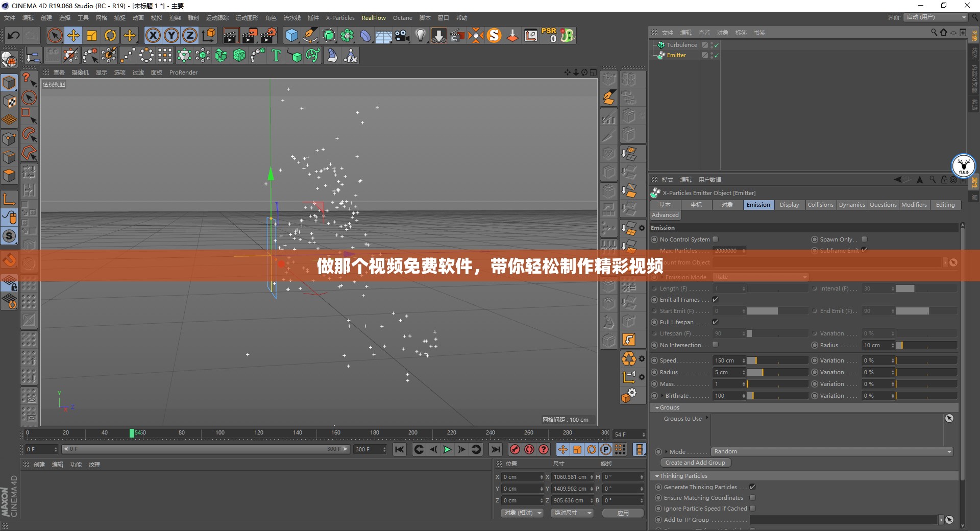
Task: Collapse the Thinking Particles section
Action: [657, 475]
